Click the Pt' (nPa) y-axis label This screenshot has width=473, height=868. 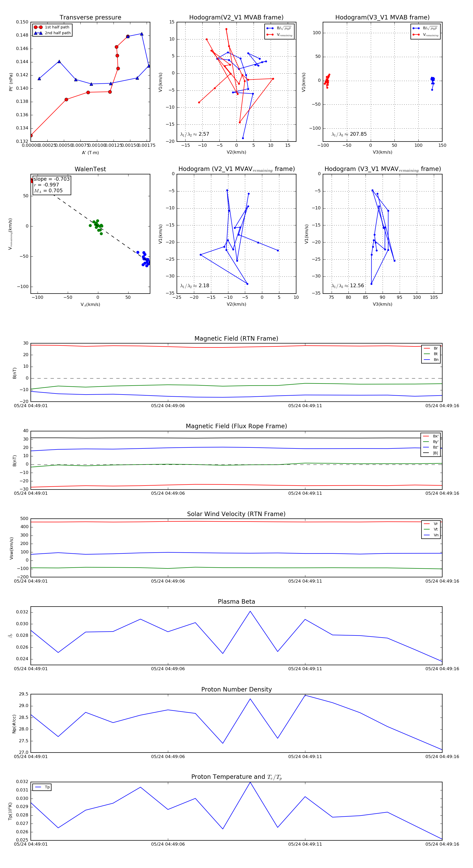[x=11, y=82]
